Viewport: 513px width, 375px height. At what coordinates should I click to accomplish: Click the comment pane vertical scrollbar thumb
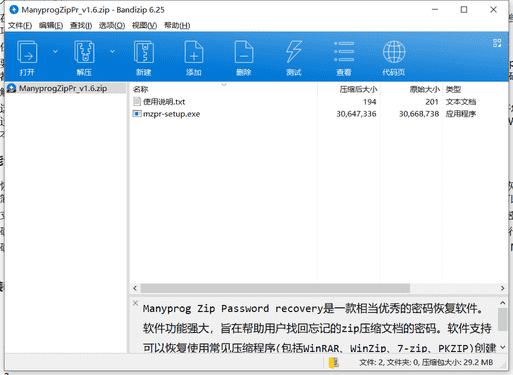click(x=502, y=319)
